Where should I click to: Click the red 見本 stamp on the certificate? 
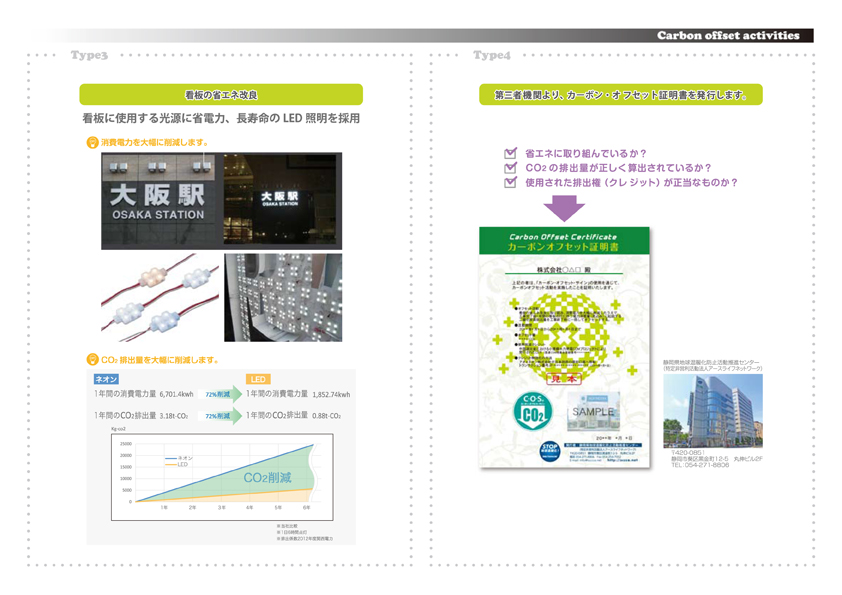click(x=564, y=379)
